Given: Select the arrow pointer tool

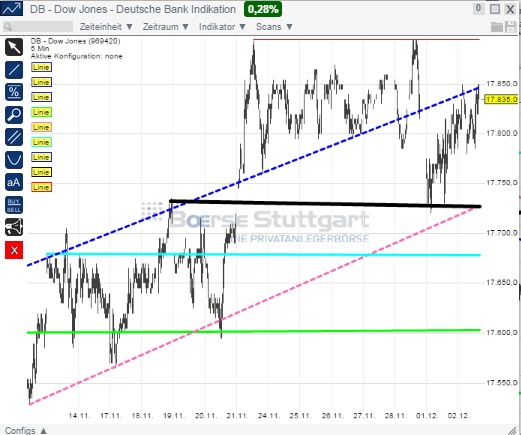Looking at the screenshot, I should (x=14, y=47).
